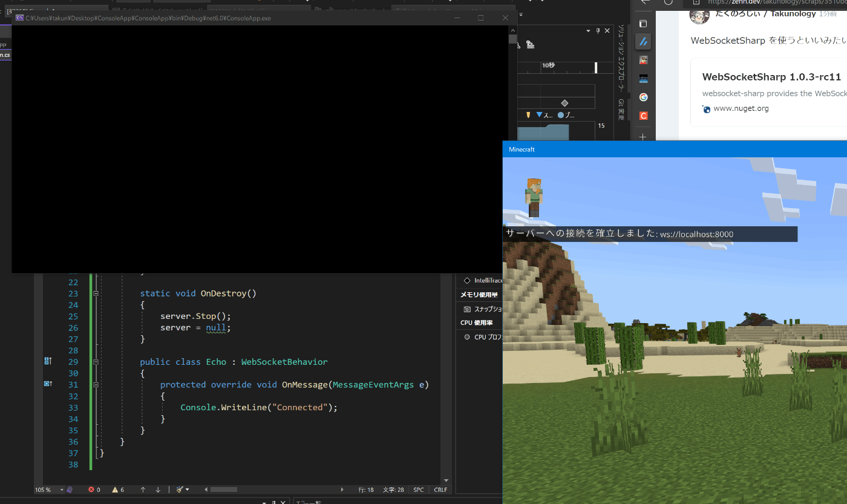Click the yellow marker in the events legend

(528, 114)
